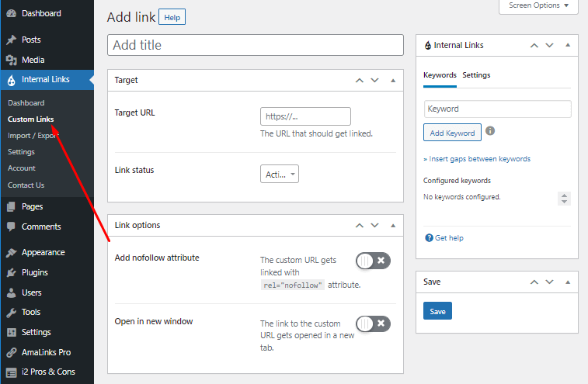This screenshot has height=384, width=588.
Task: Expand the Screen Options dropdown
Action: (x=538, y=5)
